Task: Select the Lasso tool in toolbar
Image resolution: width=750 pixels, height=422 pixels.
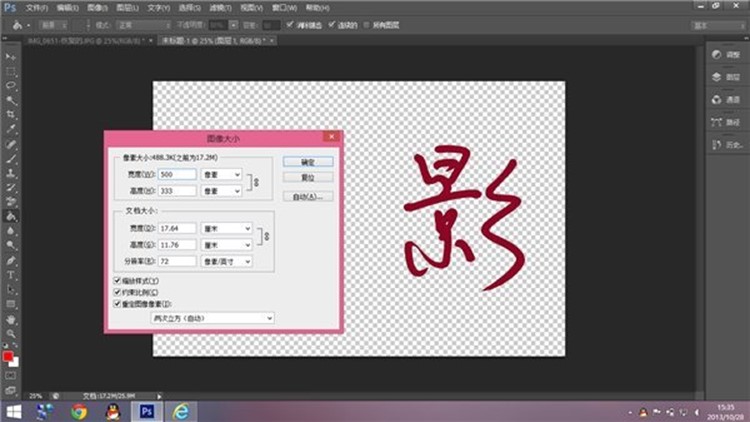Action: [x=11, y=86]
